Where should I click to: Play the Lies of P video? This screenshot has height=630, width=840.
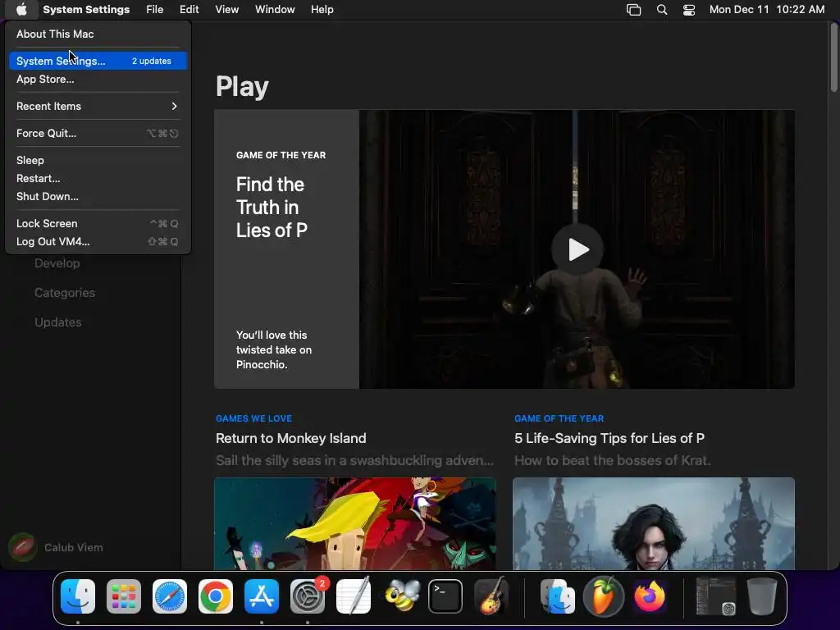[577, 249]
